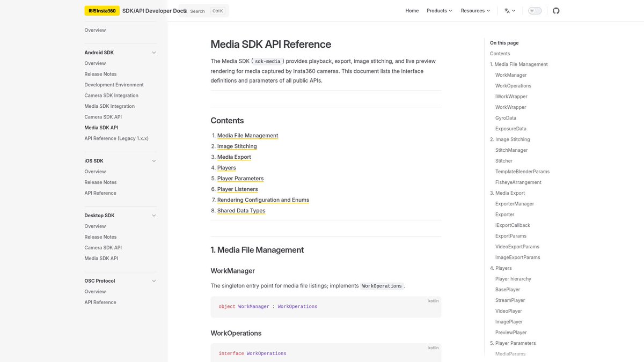Screen dimensions: 644x362
Task: Focus the Search docs field
Action: [204, 11]
